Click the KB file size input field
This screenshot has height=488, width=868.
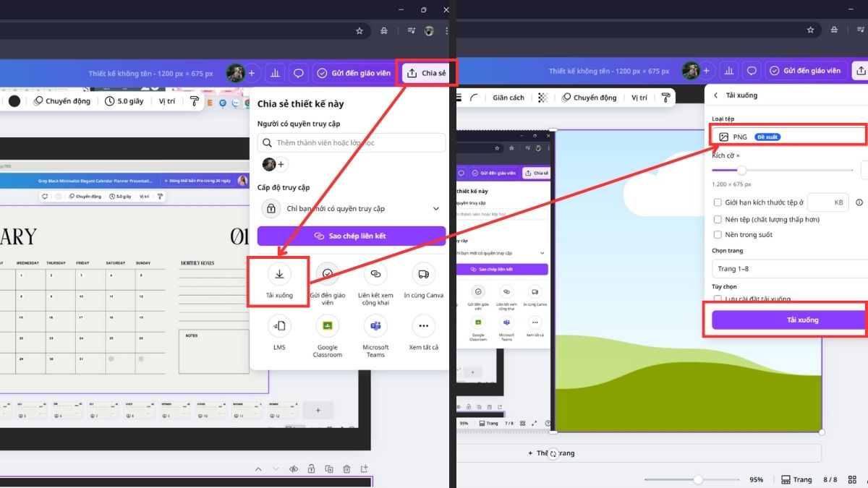(x=827, y=203)
